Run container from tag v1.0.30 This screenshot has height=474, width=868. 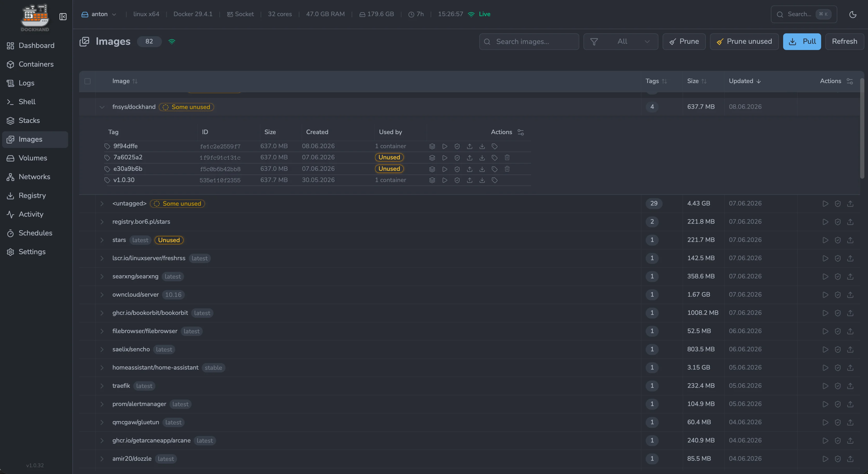445,180
